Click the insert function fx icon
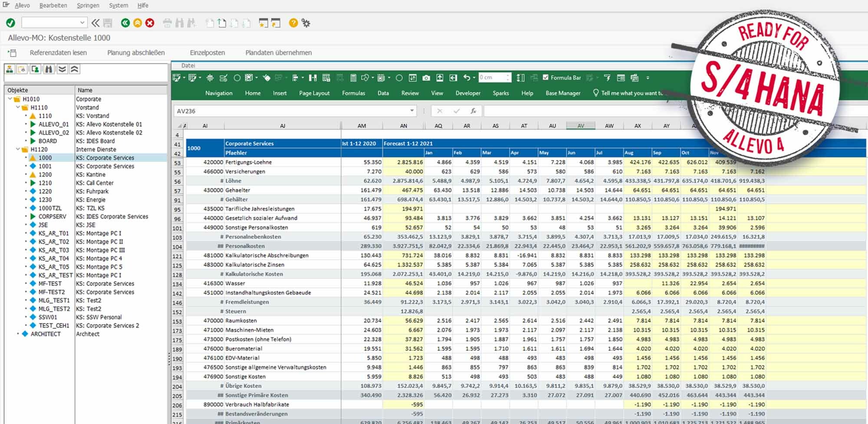The width and height of the screenshot is (868, 424). (x=473, y=111)
